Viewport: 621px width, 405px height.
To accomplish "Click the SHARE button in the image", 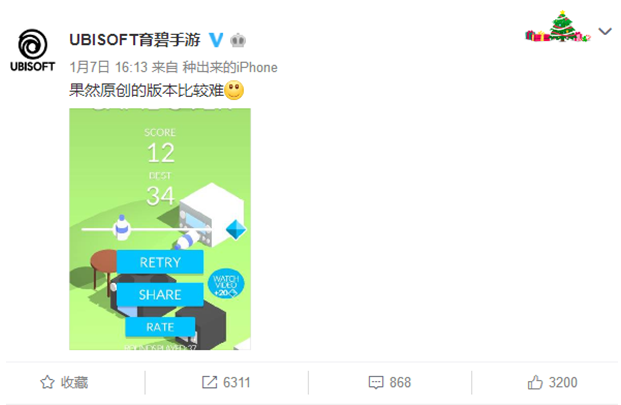I will 160,295.
